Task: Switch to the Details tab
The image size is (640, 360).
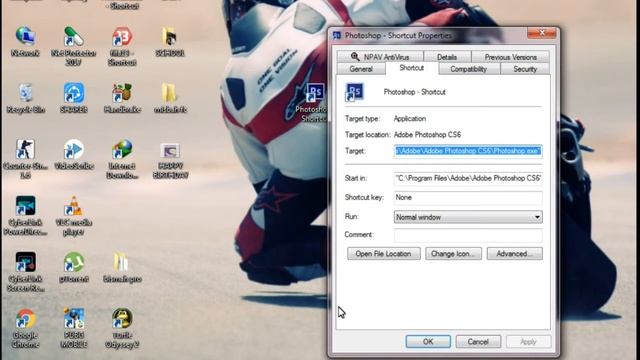Action: [447, 57]
